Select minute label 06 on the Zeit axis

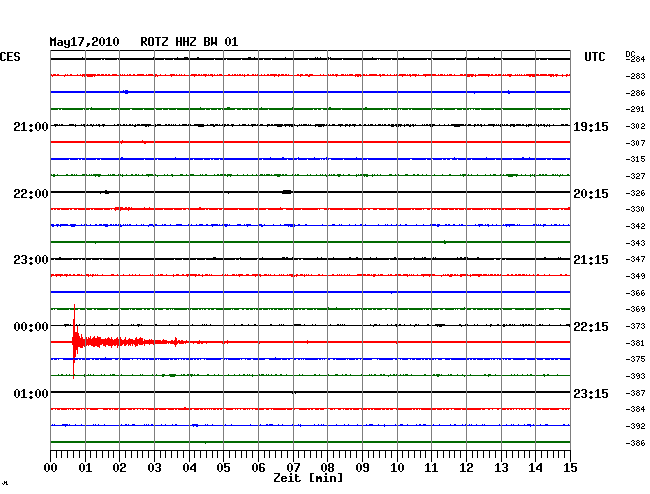[x=258, y=468]
